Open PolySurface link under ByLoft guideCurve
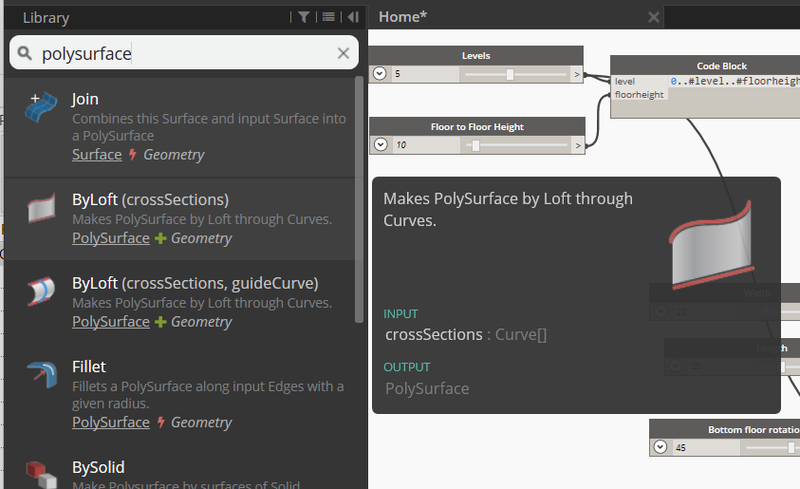 pyautogui.click(x=111, y=322)
